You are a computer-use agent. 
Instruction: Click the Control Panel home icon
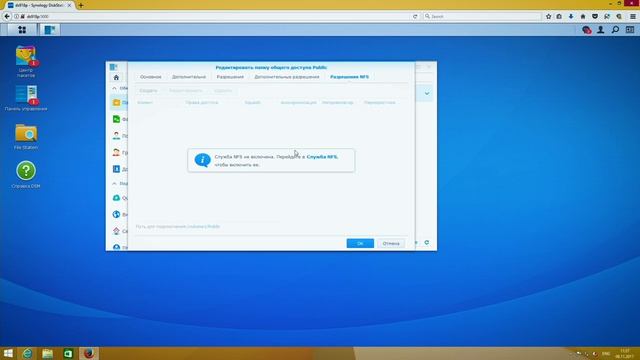(x=116, y=77)
